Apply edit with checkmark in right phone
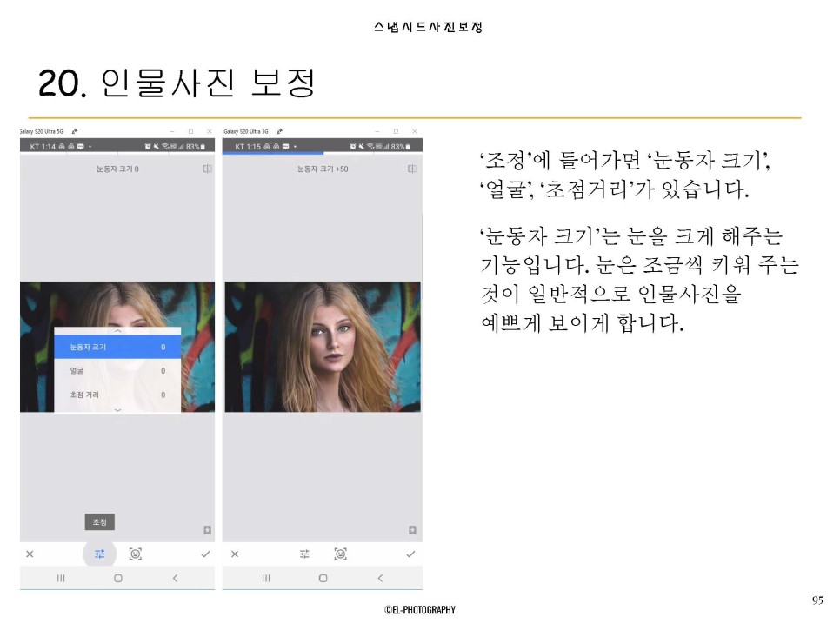This screenshot has width=840, height=630. pyautogui.click(x=410, y=554)
